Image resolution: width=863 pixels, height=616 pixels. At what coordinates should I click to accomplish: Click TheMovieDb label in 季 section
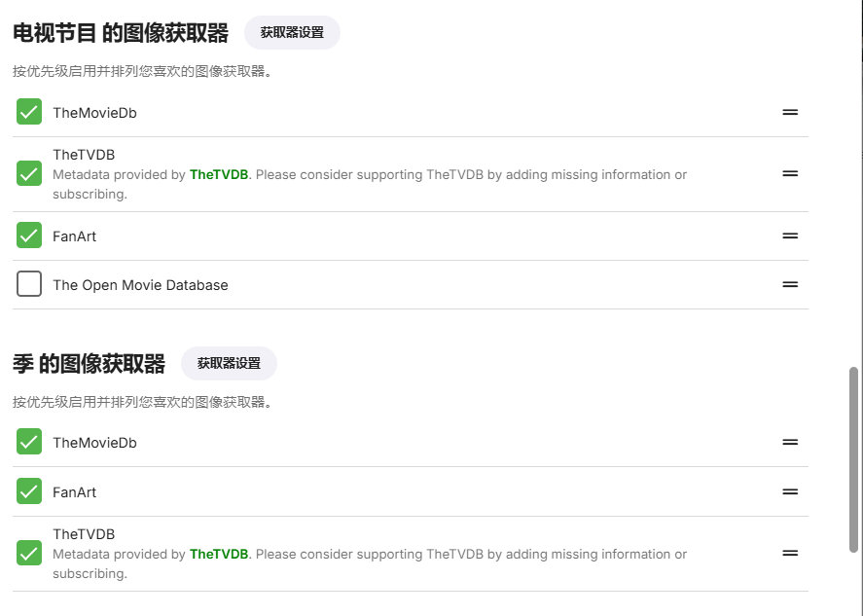tap(94, 443)
